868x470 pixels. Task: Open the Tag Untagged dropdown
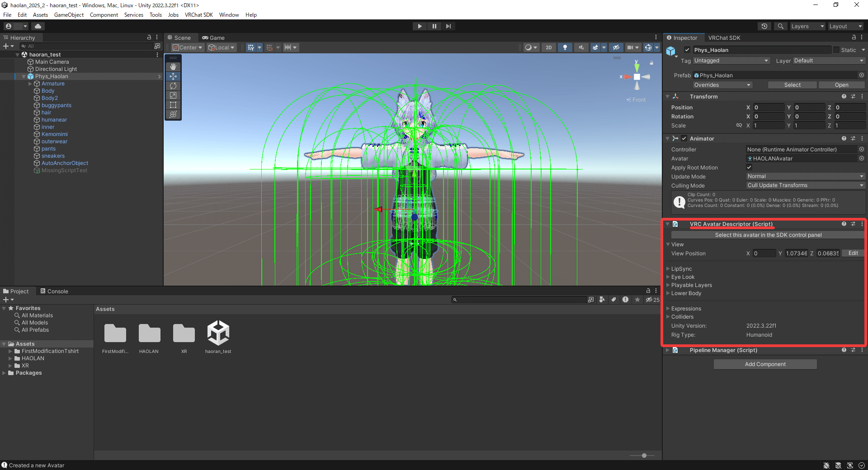731,61
